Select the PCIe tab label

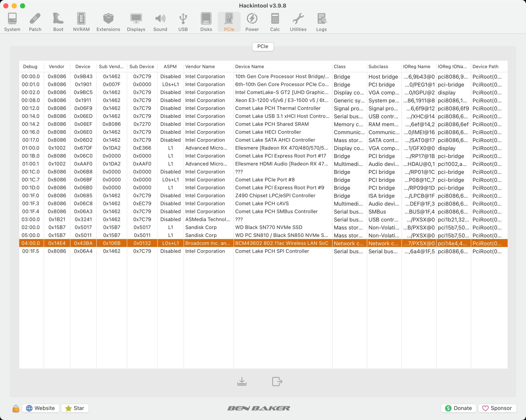click(x=263, y=47)
